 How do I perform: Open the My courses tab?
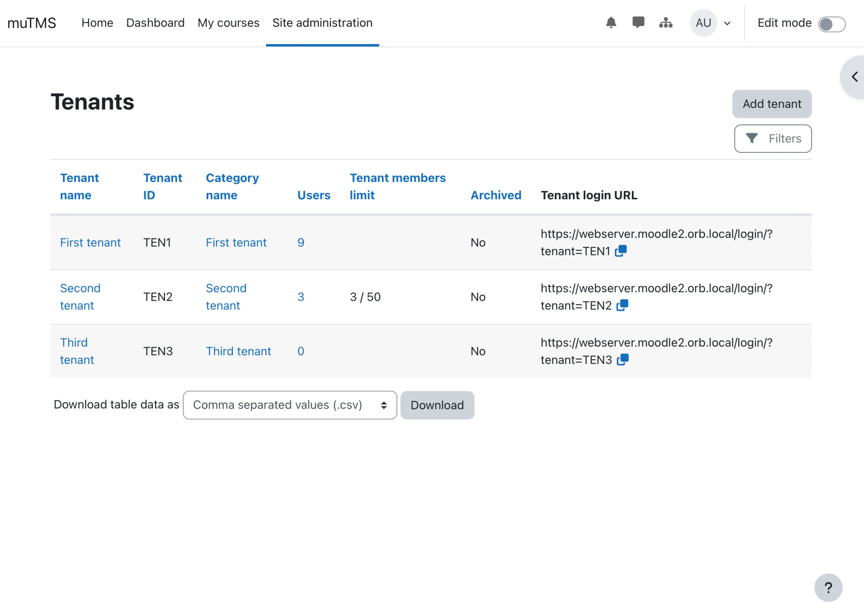click(x=228, y=23)
